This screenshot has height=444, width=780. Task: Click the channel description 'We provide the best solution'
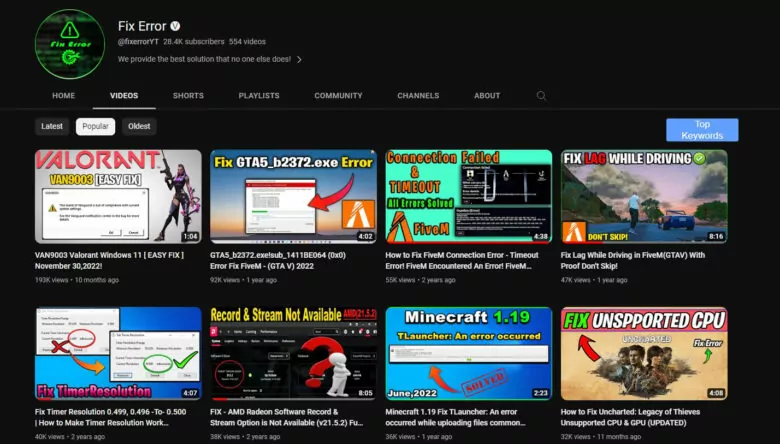click(204, 59)
